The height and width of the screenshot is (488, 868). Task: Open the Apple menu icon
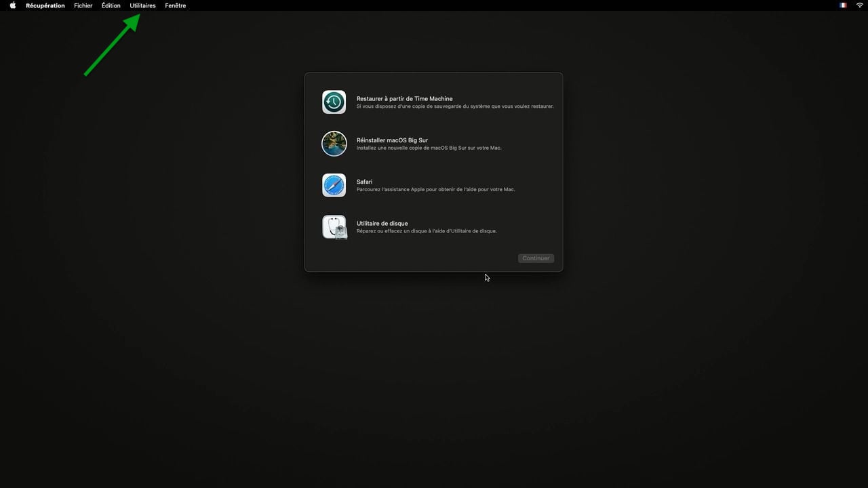pyautogui.click(x=13, y=5)
